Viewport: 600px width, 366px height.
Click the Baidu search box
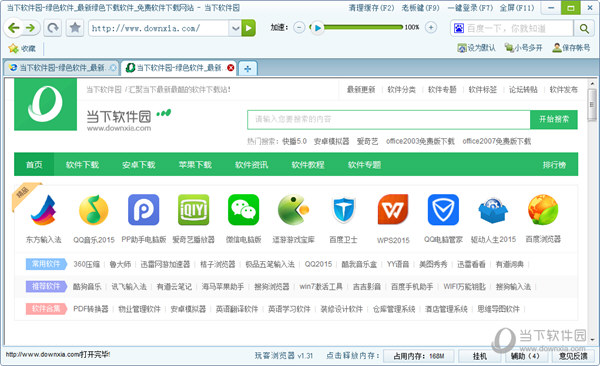513,28
